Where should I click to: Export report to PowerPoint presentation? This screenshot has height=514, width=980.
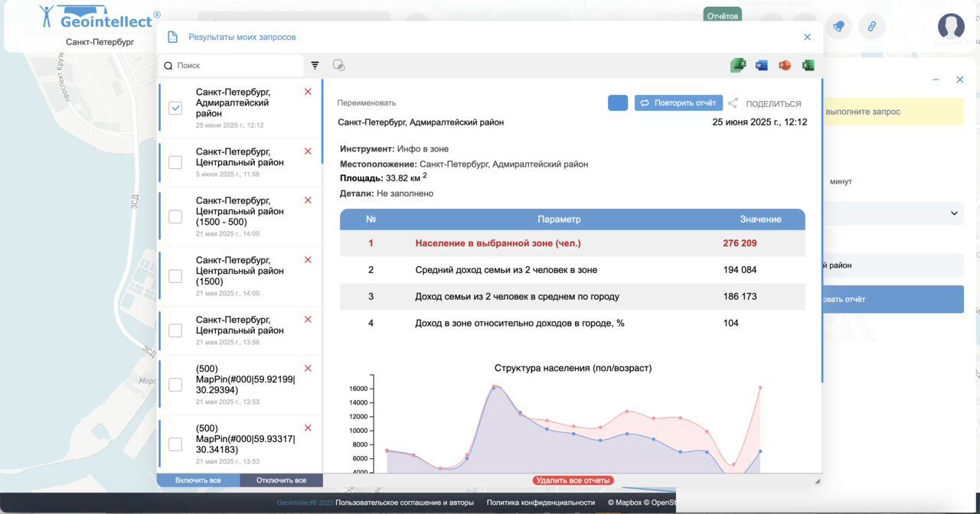[x=784, y=66]
